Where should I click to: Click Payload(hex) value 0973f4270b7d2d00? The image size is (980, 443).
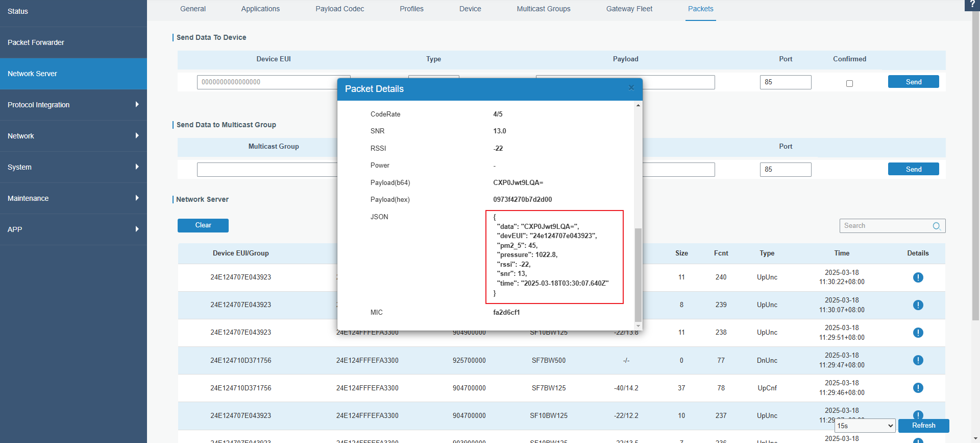pyautogui.click(x=522, y=199)
